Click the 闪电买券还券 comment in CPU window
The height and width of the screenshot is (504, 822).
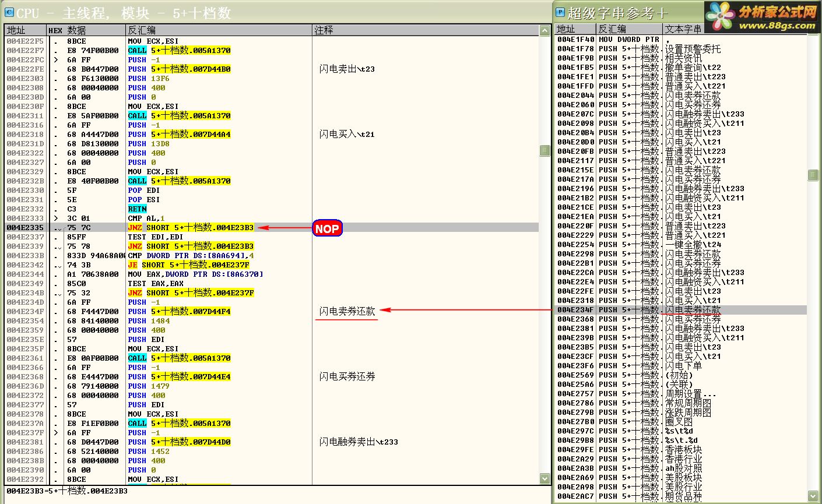[x=347, y=376]
